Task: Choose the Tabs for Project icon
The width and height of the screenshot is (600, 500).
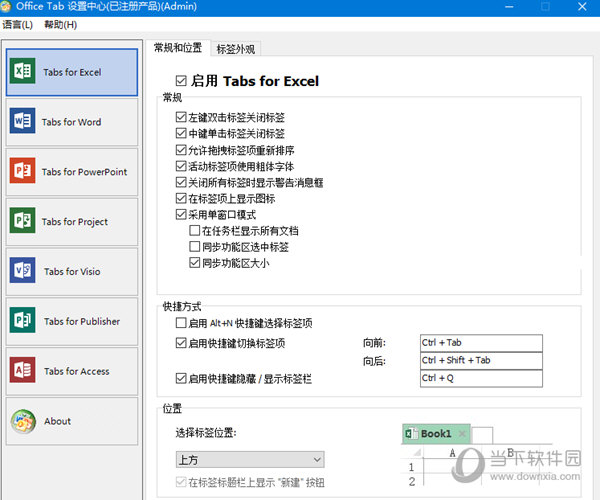Action: click(x=22, y=222)
